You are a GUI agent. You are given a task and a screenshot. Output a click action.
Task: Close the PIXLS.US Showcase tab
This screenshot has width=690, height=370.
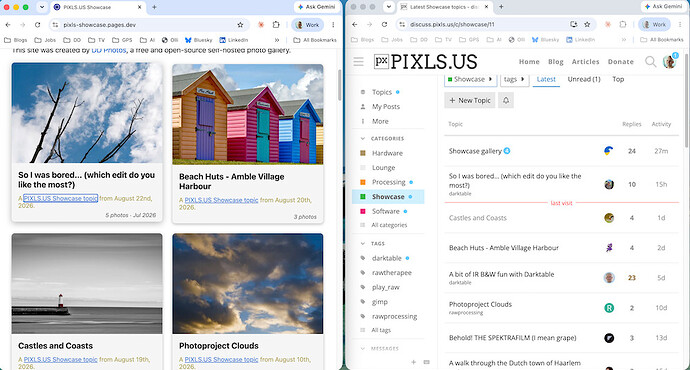[139, 7]
